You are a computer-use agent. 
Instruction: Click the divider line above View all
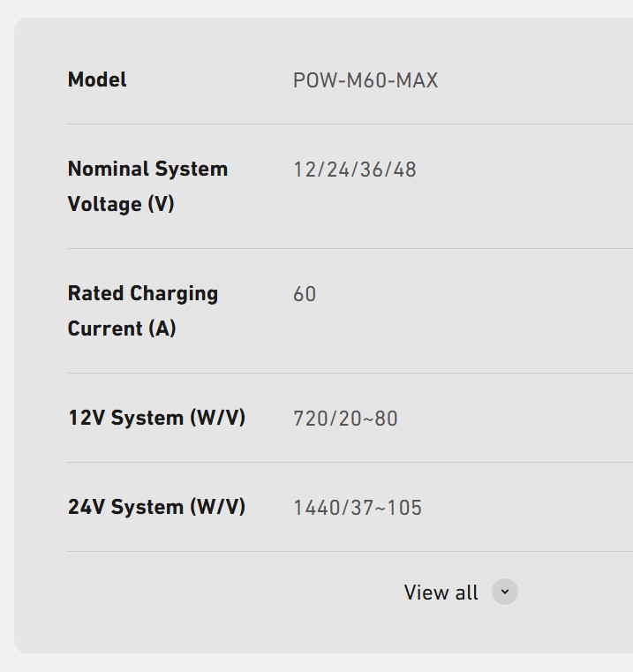tap(350, 552)
